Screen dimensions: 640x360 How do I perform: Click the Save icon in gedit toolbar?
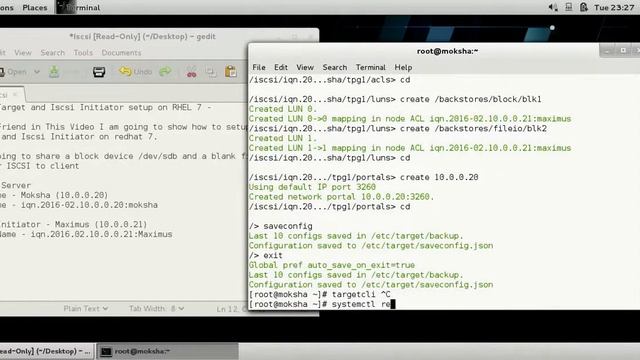pyautogui.click(x=54, y=72)
